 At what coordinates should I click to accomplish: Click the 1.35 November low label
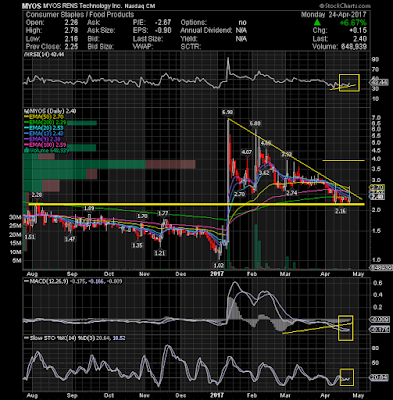[137, 245]
